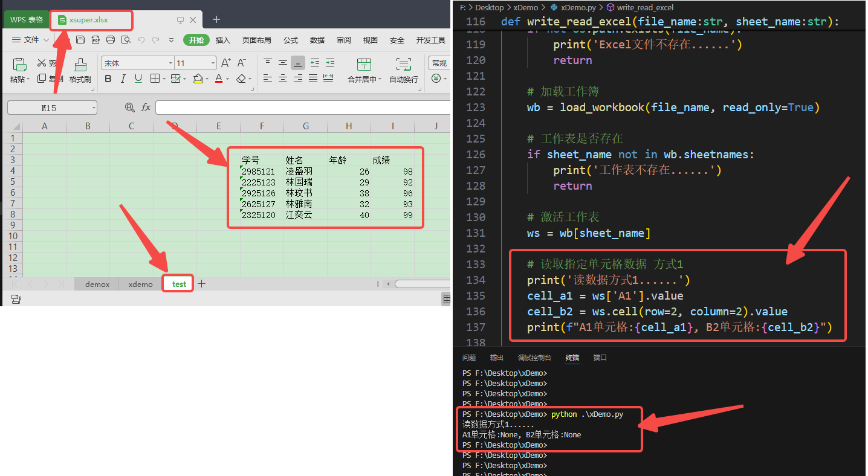
Task: Toggle italic formatting I
Action: pos(123,79)
